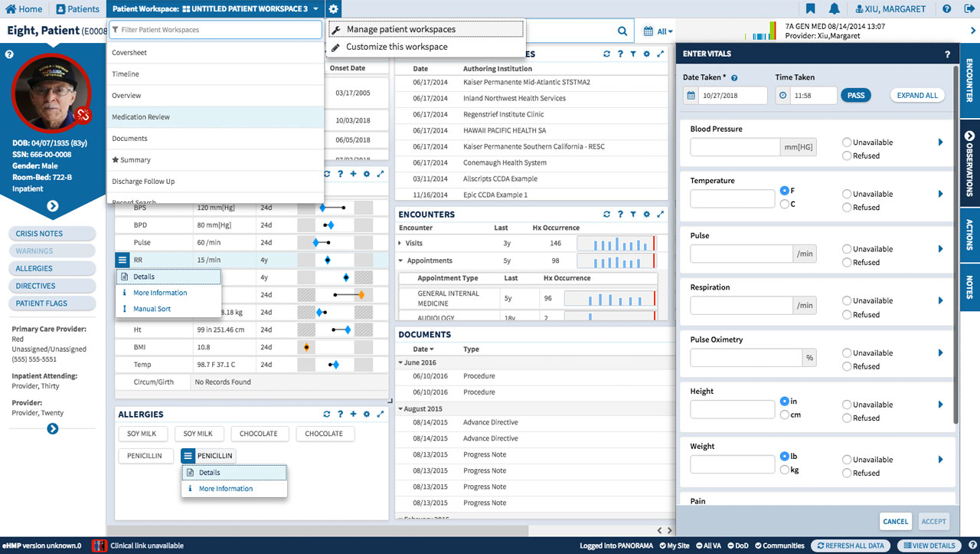Expand Temperature details arrow
The height and width of the screenshot is (554, 980).
coord(941,194)
